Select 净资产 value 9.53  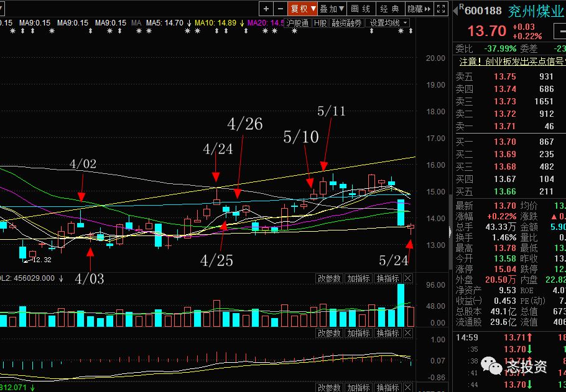[x=507, y=290]
